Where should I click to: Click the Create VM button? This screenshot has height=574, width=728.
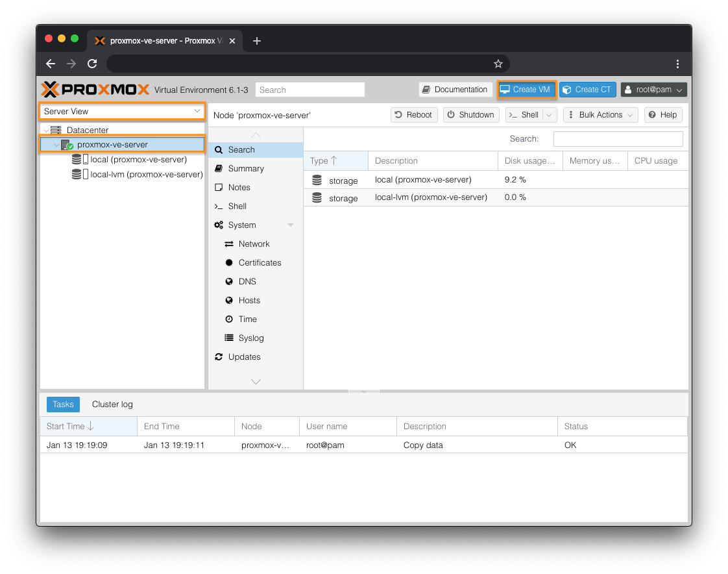click(x=526, y=89)
